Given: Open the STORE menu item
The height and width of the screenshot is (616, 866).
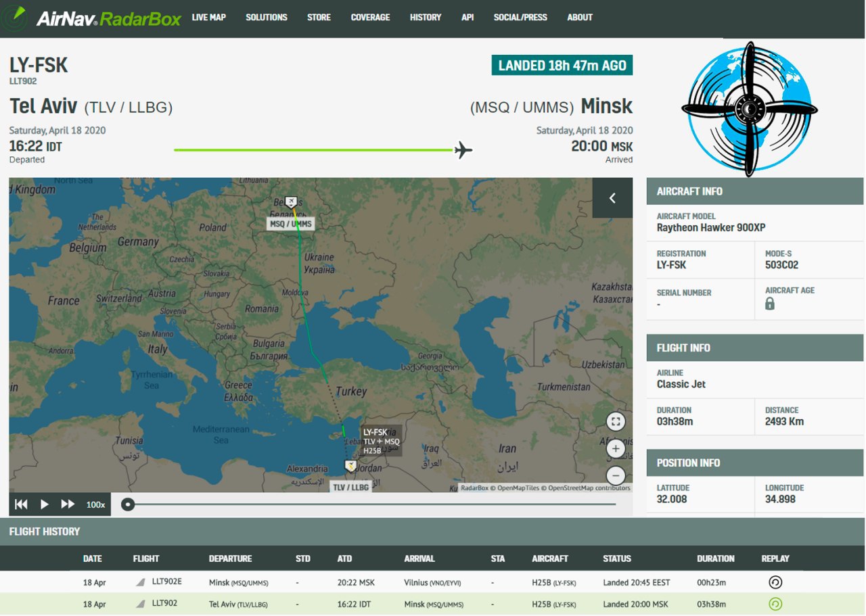Looking at the screenshot, I should (319, 18).
